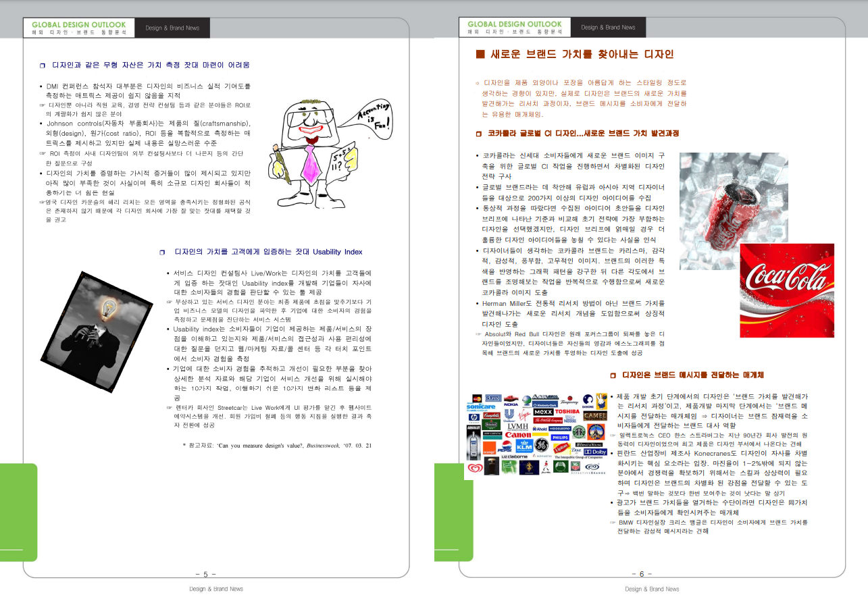868x607 pixels.
Task: Click the Canon logo in the brand collage
Action: (x=517, y=435)
